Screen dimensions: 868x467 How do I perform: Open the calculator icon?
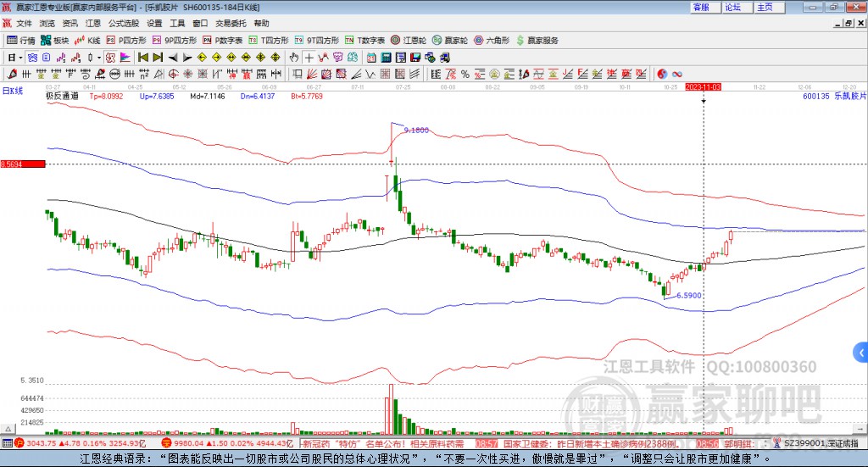pos(386,58)
